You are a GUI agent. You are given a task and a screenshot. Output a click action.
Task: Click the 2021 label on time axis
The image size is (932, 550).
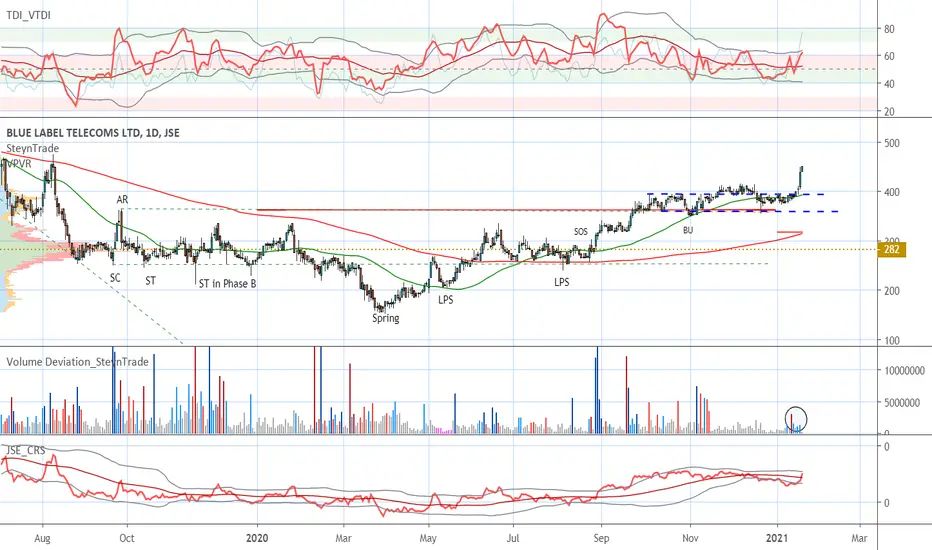pos(777,539)
